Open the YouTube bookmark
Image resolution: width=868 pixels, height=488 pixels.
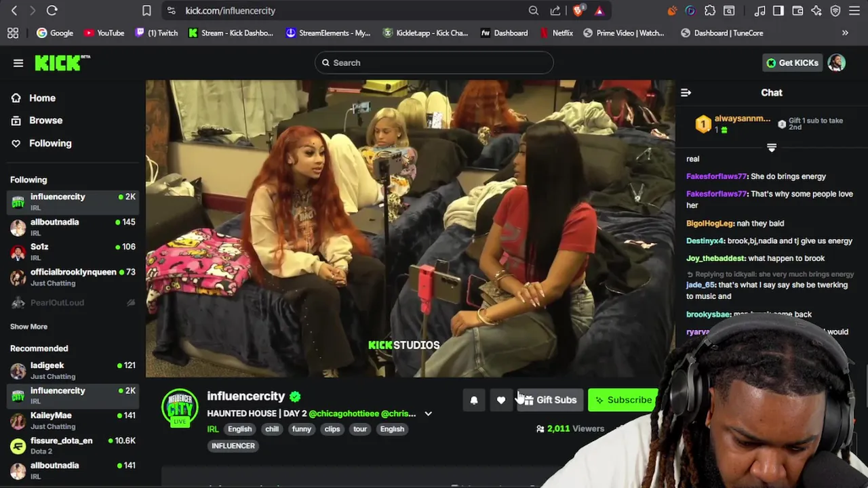pyautogui.click(x=104, y=33)
